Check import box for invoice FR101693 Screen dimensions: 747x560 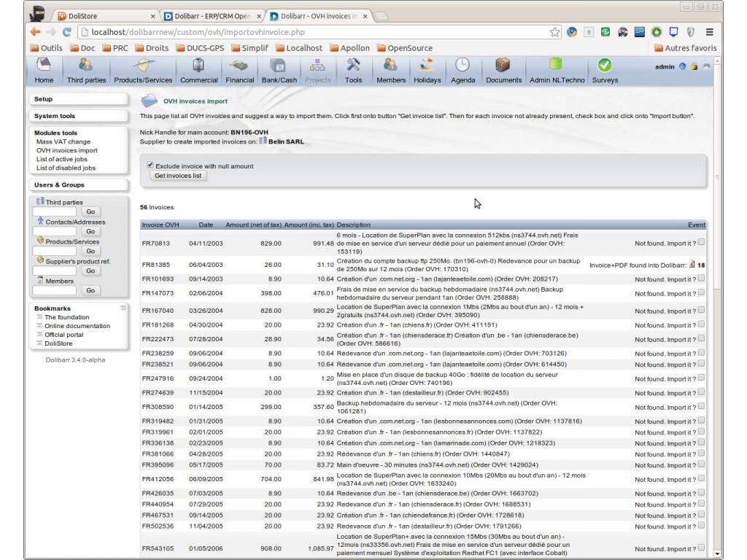[x=701, y=279]
